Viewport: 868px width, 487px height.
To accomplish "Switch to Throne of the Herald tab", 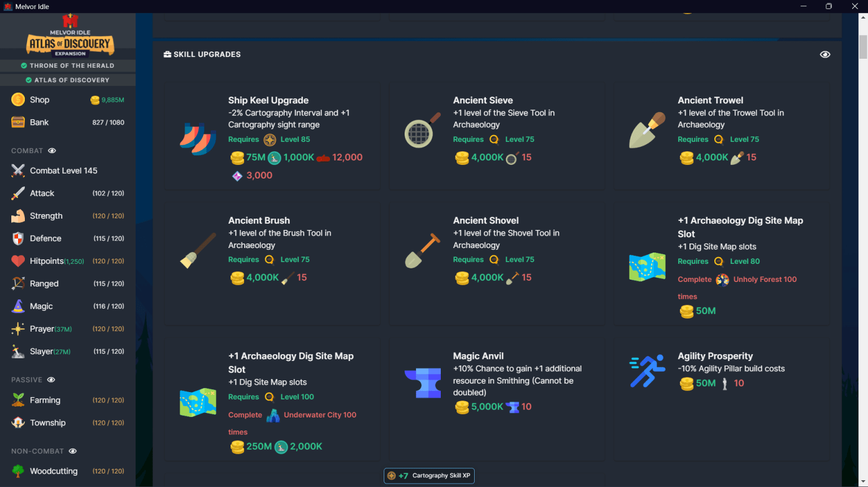I will [68, 66].
